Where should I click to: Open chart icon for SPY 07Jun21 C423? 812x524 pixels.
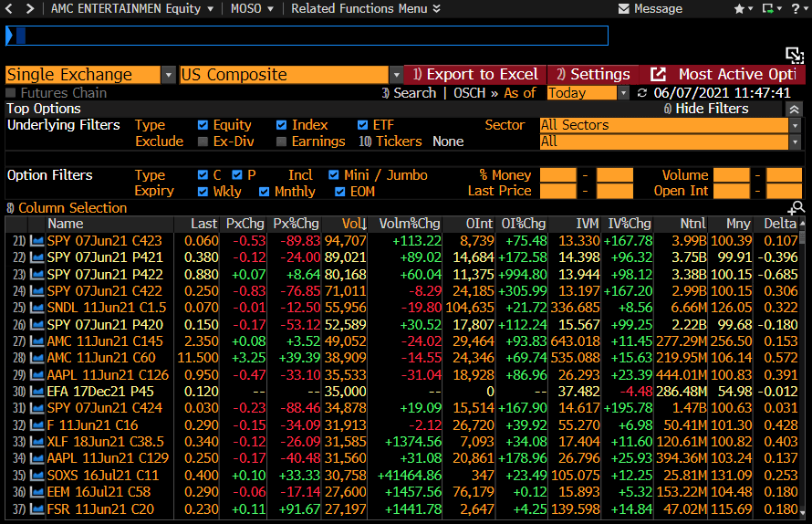[x=36, y=240]
